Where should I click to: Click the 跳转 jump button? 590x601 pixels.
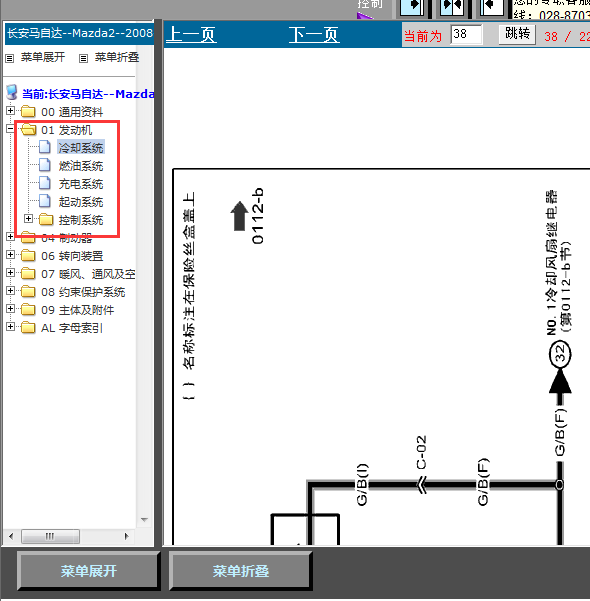[x=517, y=34]
